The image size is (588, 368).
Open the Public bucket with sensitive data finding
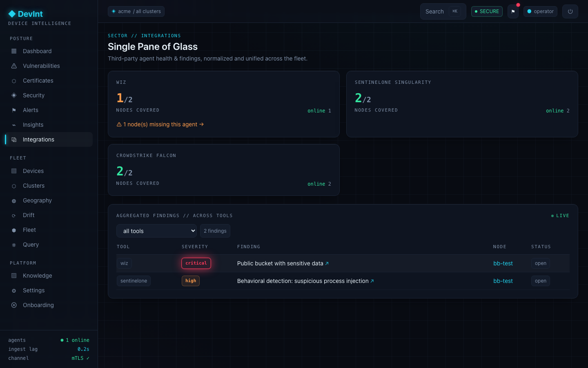click(x=283, y=263)
